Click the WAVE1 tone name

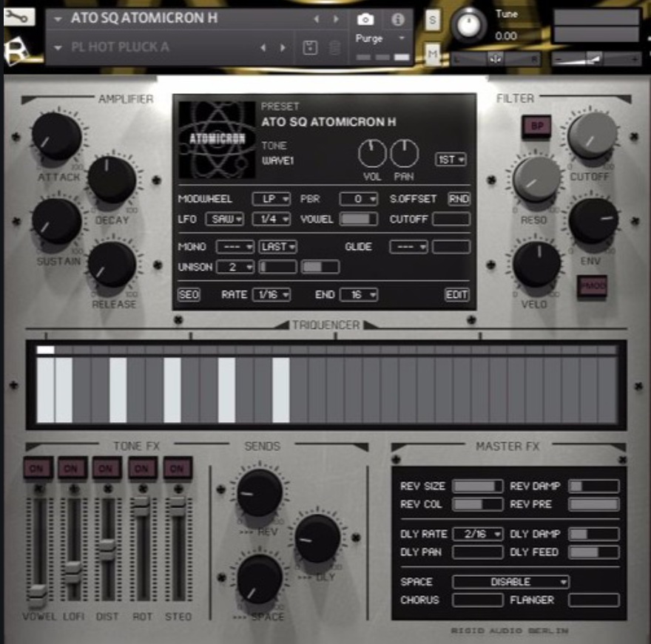coord(277,160)
